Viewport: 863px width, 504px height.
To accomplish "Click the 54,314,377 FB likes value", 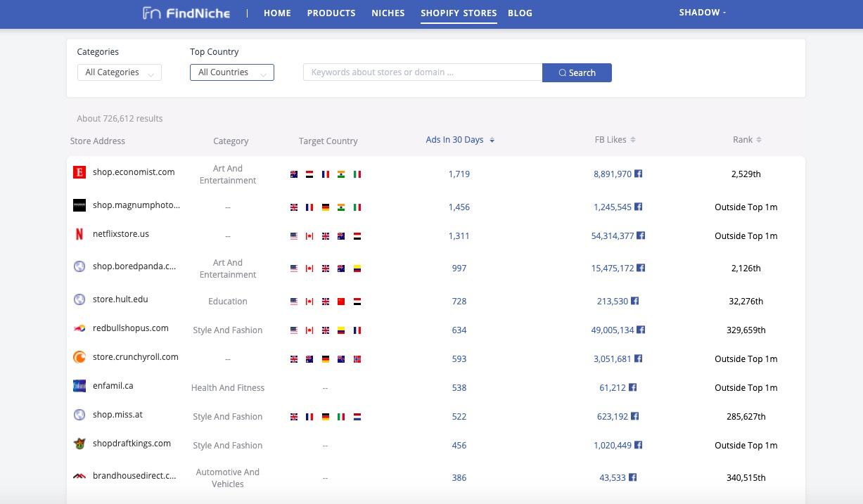I will pyautogui.click(x=613, y=236).
